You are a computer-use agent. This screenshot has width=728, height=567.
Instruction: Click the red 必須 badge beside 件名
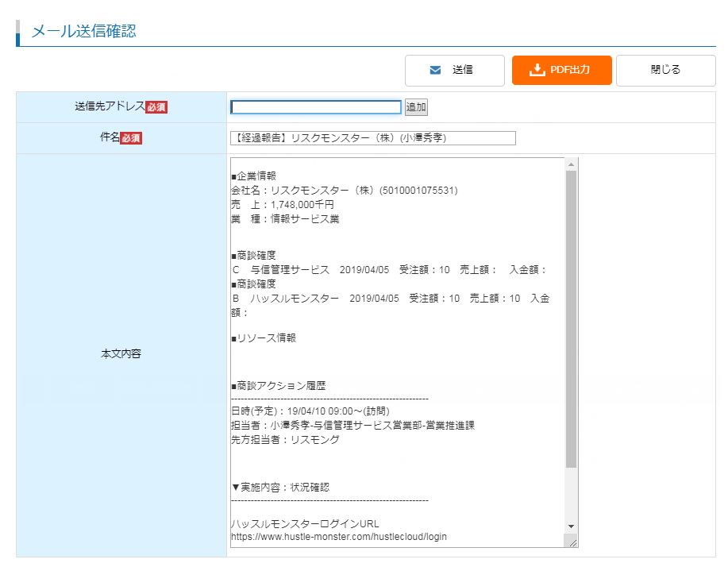tap(131, 138)
